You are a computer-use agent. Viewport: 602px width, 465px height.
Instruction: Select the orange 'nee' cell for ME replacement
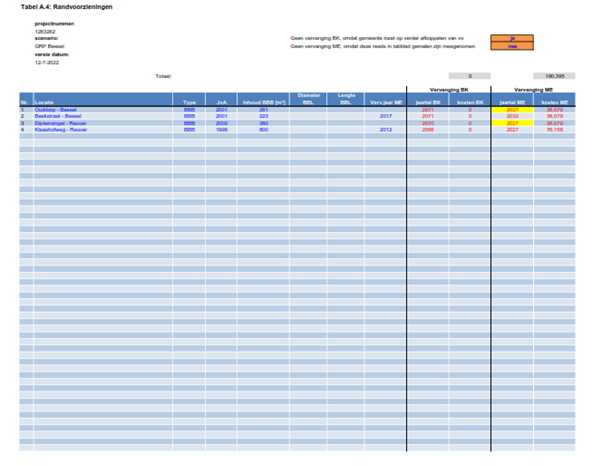(511, 46)
